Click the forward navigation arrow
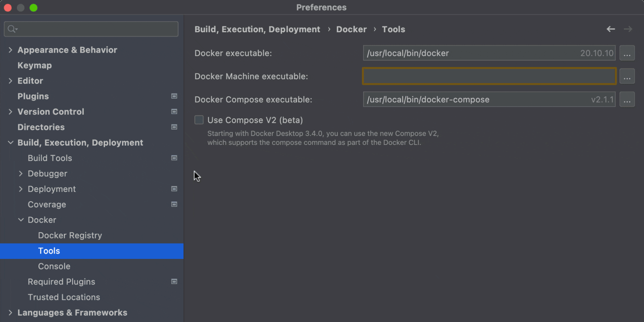Image resolution: width=644 pixels, height=322 pixels. click(x=628, y=29)
